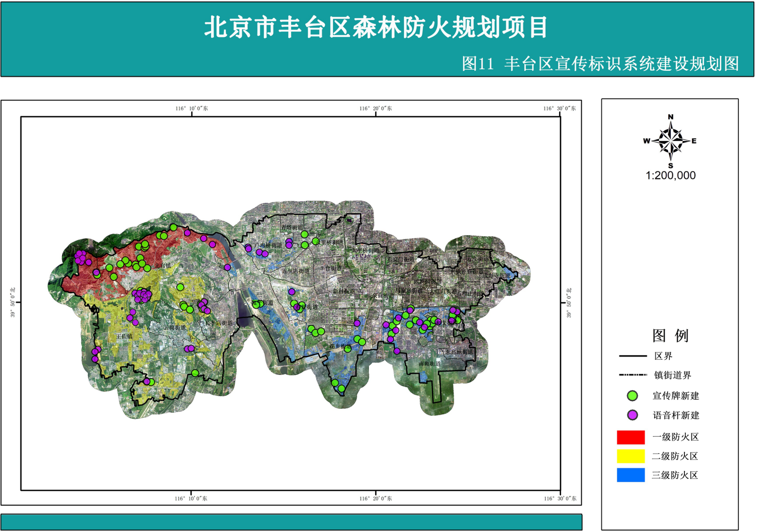The height and width of the screenshot is (532, 757).
Task: Click the 北宫镇 label on map
Action: click(x=163, y=265)
